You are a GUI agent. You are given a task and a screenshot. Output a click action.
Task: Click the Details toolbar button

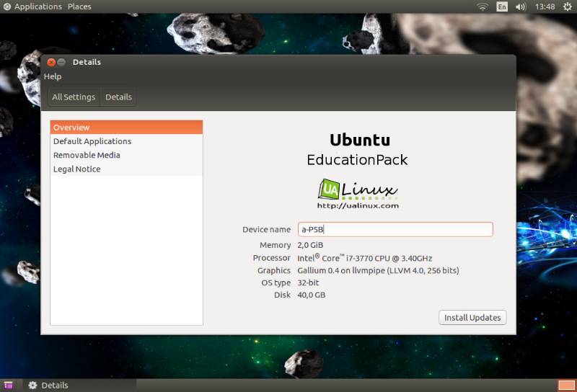tap(118, 97)
